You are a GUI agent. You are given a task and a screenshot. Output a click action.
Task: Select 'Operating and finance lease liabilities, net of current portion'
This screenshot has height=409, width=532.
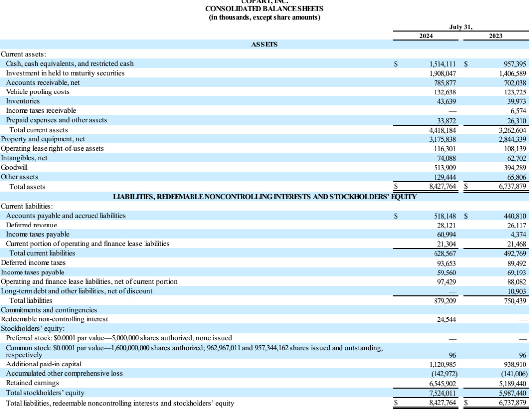[89, 282]
